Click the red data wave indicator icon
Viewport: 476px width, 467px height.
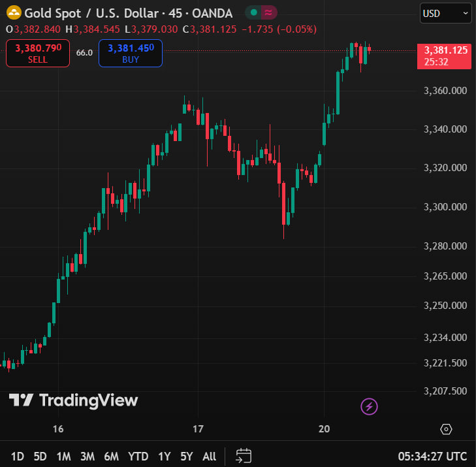coord(268,12)
